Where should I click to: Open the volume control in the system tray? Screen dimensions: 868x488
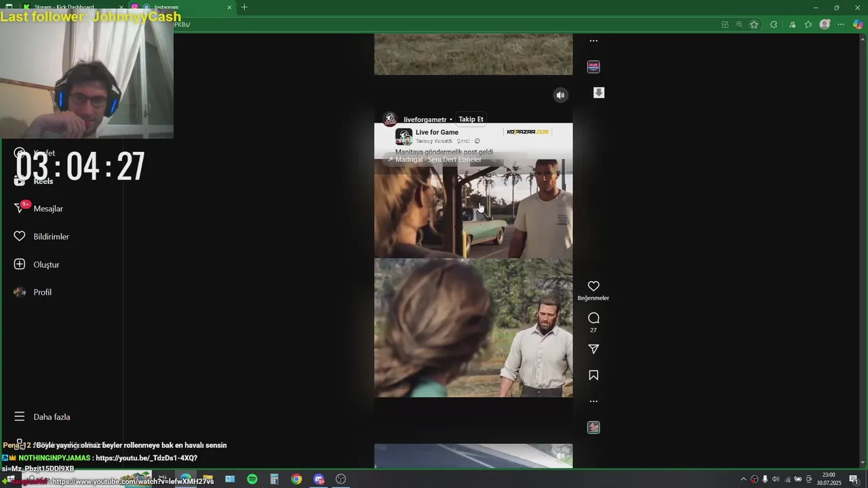776,479
